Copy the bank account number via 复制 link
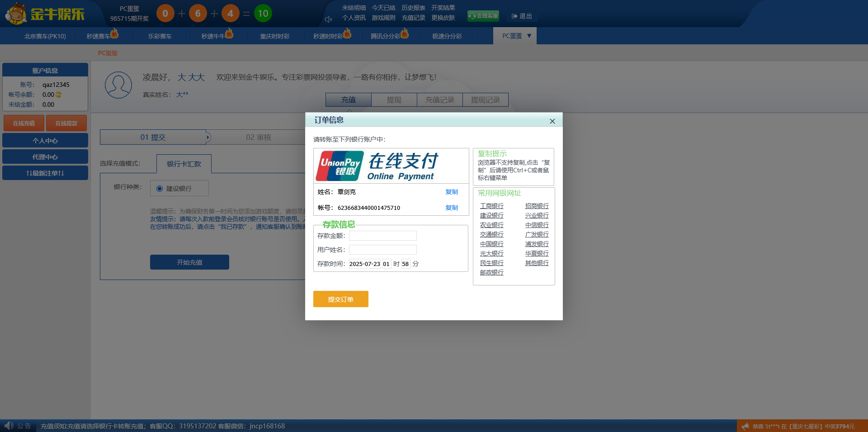 tap(451, 208)
